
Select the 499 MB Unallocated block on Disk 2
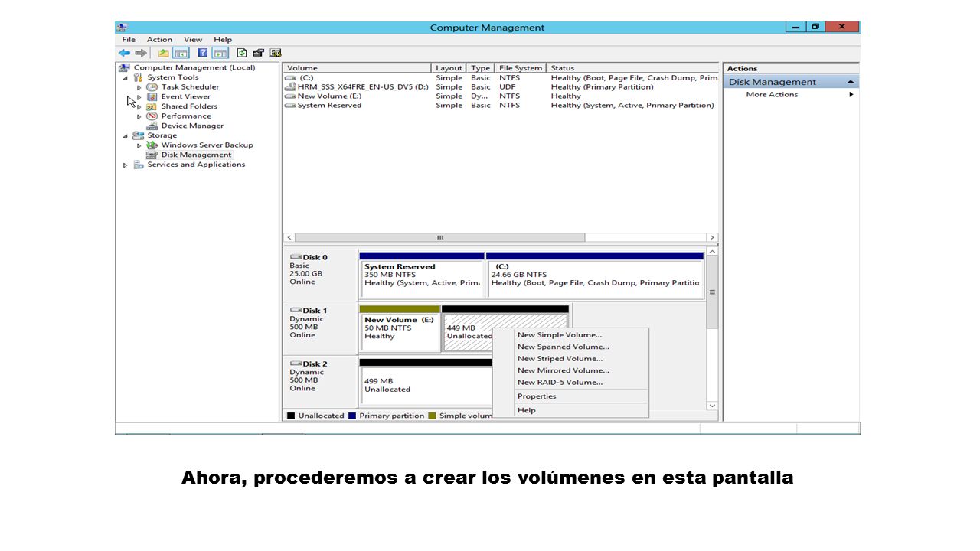tap(426, 383)
